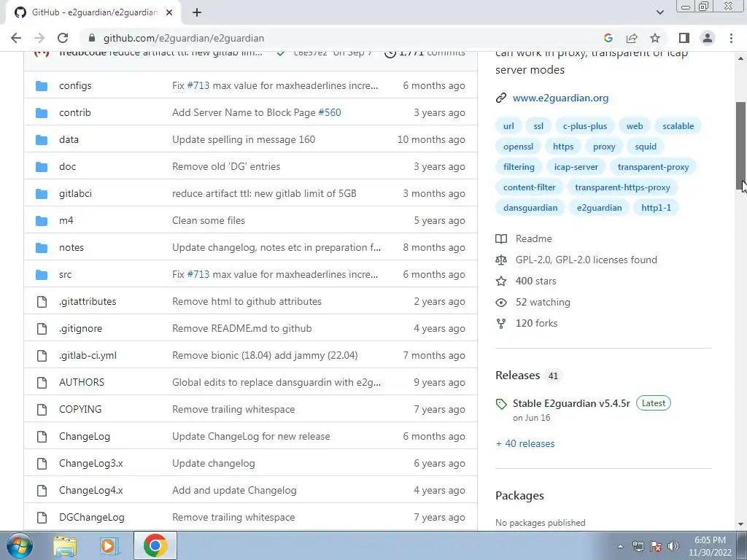This screenshot has height=560, width=747.
Task: Open the Chrome three-dot menu
Action: click(x=731, y=38)
